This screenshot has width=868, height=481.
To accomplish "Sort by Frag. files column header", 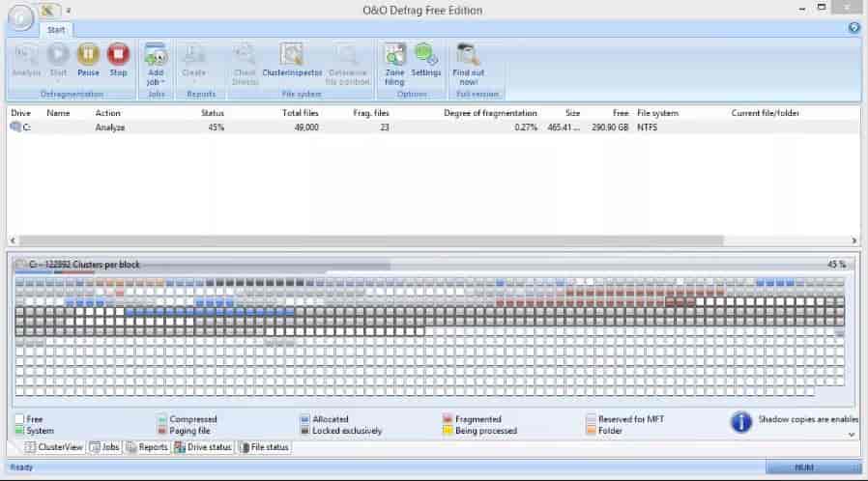I will click(371, 113).
